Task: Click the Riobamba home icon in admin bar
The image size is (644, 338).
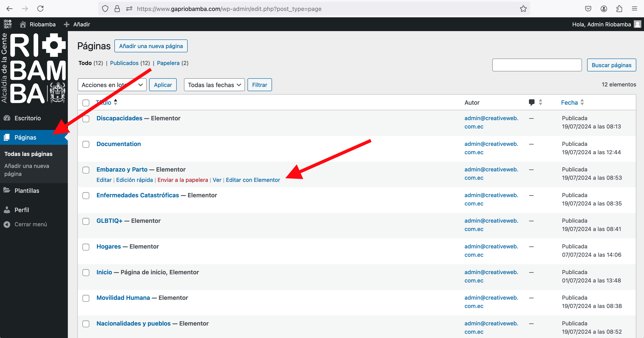Action: tap(23, 24)
